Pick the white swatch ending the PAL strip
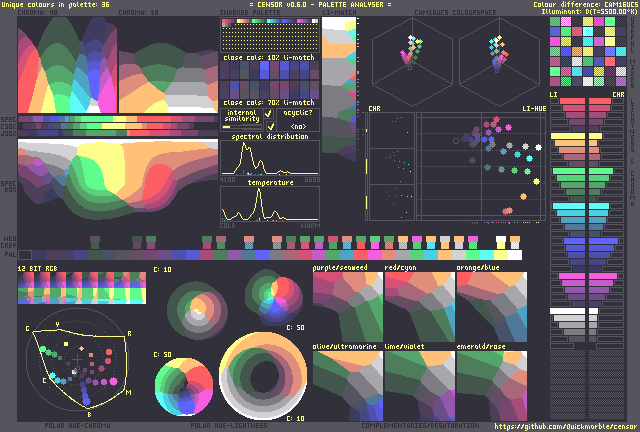 coord(515,255)
